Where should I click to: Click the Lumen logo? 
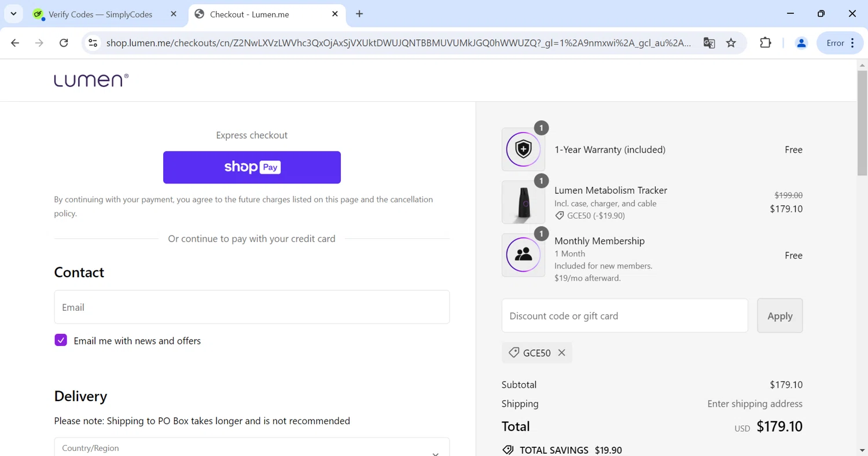(91, 80)
